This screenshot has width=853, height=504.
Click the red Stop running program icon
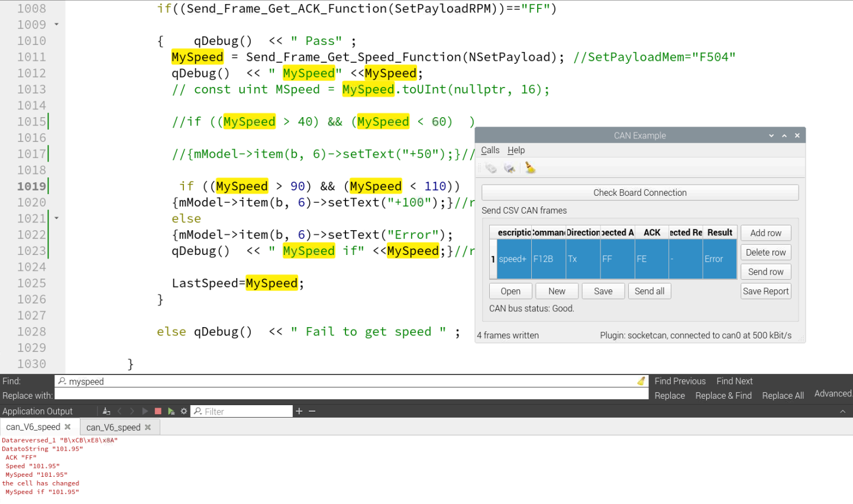point(158,411)
